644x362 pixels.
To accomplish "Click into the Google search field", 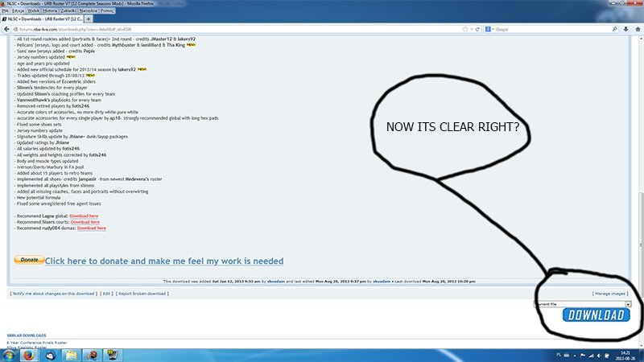I will [x=552, y=29].
